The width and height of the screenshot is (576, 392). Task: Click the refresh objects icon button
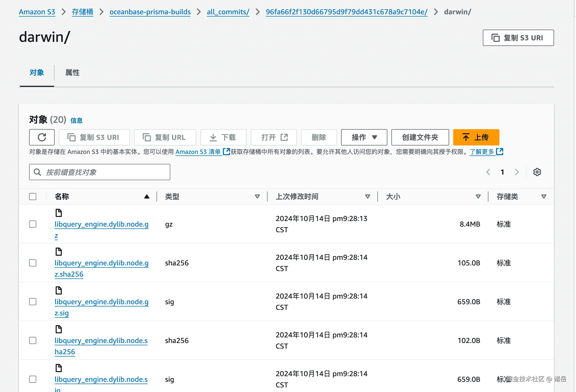(42, 137)
